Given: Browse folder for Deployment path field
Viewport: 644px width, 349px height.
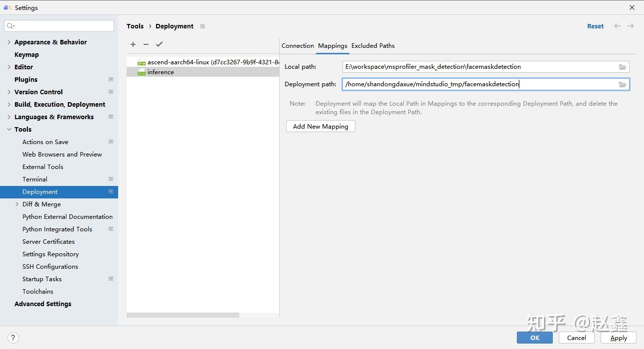Looking at the screenshot, I should pyautogui.click(x=623, y=84).
